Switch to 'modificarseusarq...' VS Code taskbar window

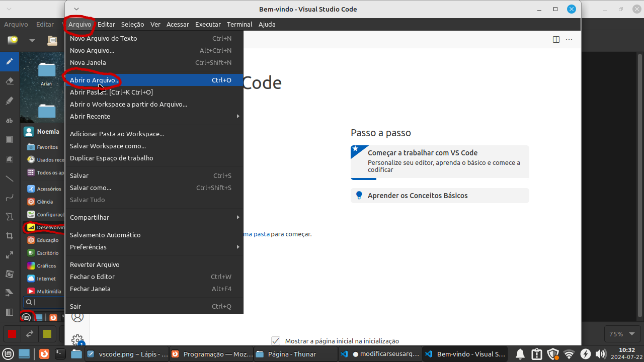[x=381, y=354]
